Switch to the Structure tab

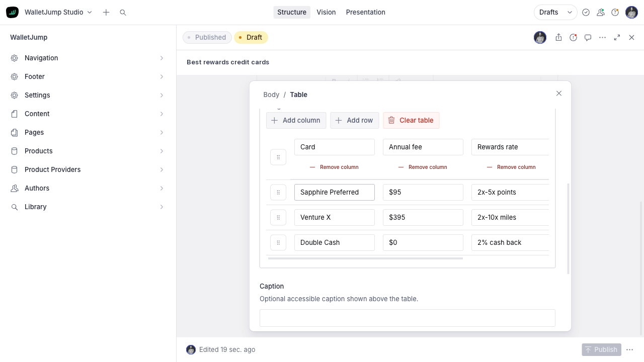(292, 12)
